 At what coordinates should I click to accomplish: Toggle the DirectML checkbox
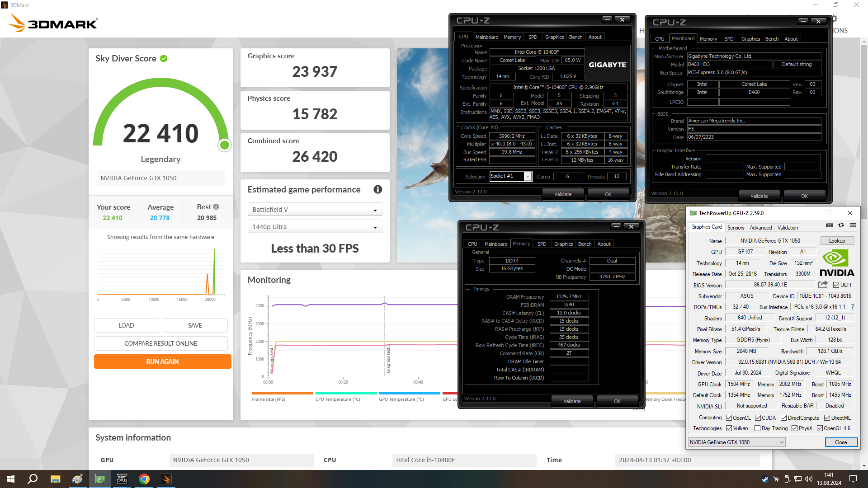pyautogui.click(x=827, y=418)
